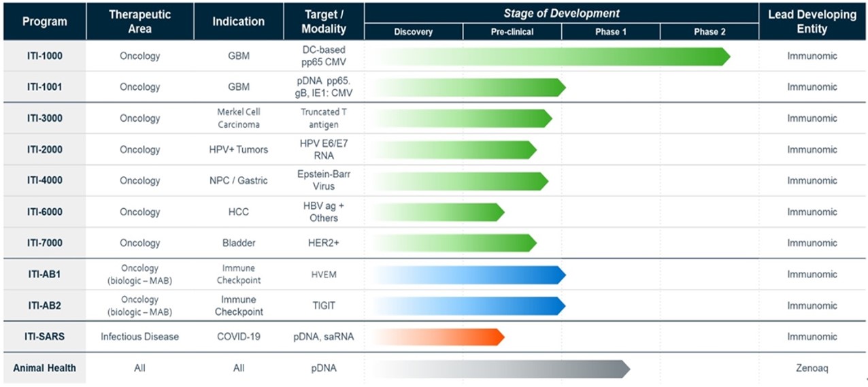868x387 pixels.
Task: Click the Pre-clinical stage header
Action: point(512,32)
